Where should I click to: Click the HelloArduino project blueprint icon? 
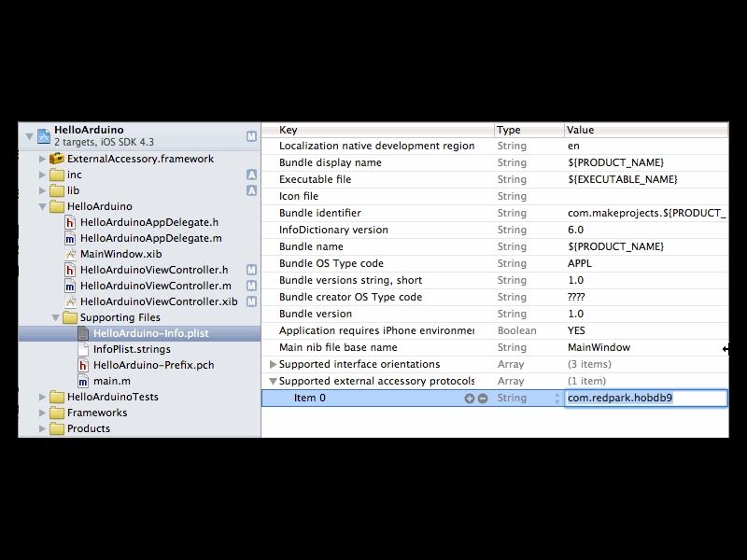44,136
